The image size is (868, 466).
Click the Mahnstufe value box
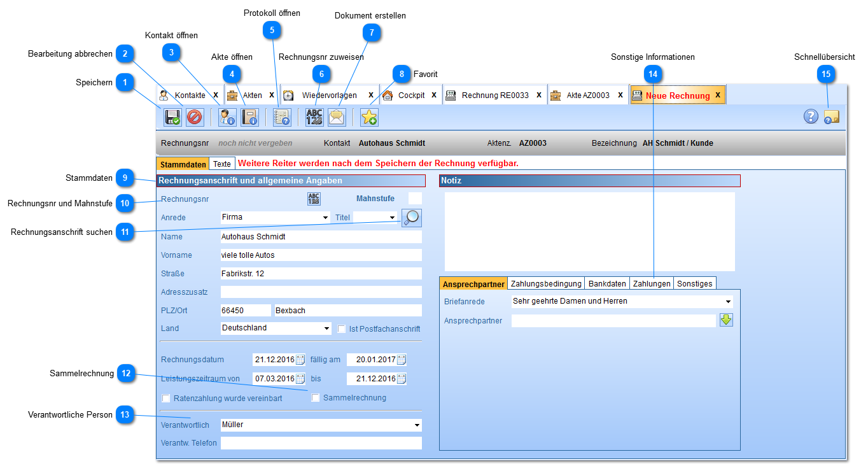[415, 199]
